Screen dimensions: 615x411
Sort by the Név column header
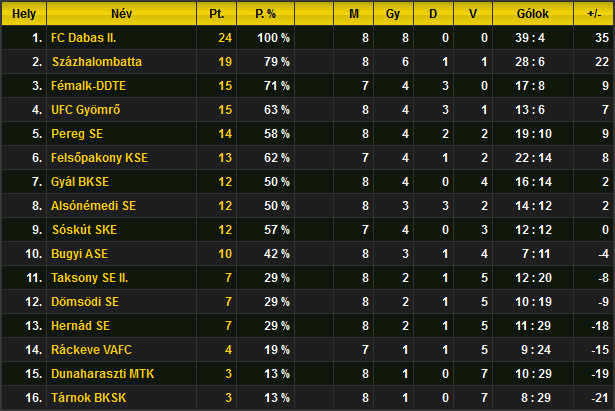(122, 14)
